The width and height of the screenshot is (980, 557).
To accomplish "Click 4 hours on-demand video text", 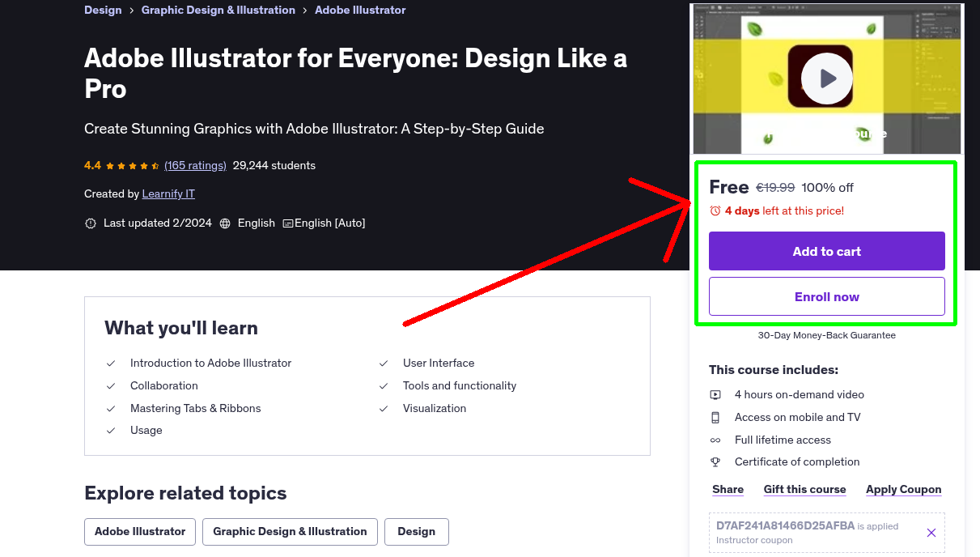I will click(800, 395).
